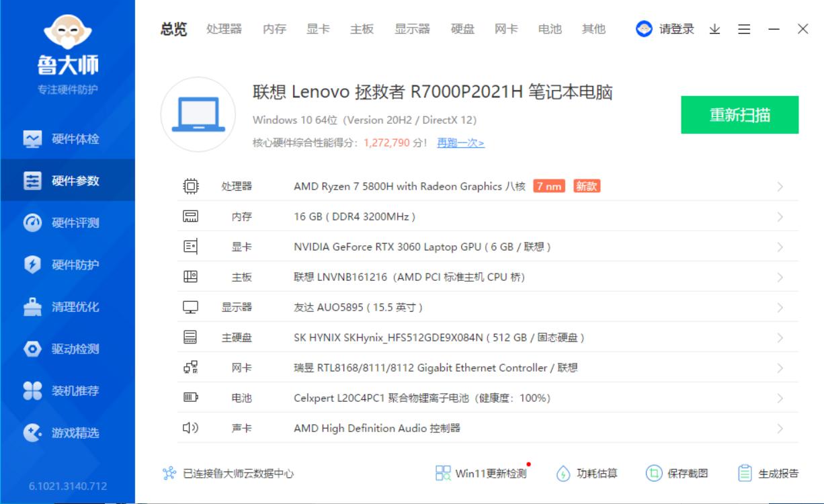The height and width of the screenshot is (504, 824).
Task: Click AMD Ryzen 7 5800H text
Action: coord(409,186)
